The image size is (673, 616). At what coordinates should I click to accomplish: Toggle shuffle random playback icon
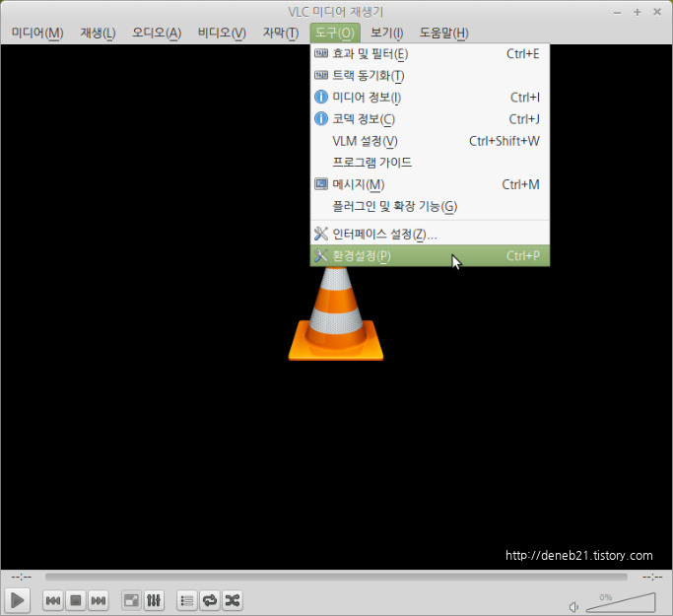click(x=233, y=600)
